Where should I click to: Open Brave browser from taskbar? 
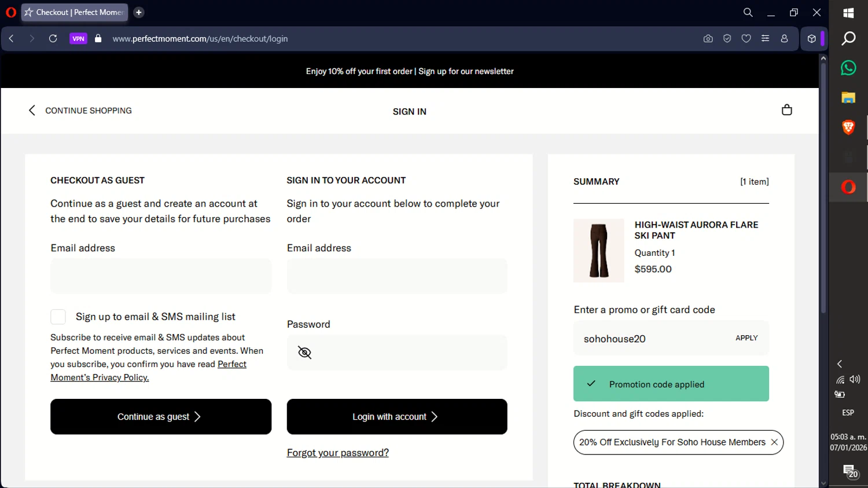click(x=848, y=127)
